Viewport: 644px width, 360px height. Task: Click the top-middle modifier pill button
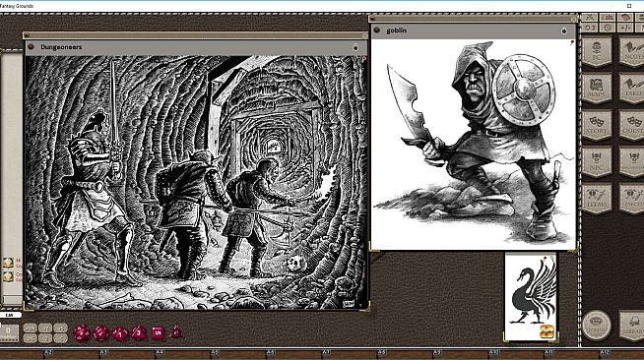coord(45,328)
